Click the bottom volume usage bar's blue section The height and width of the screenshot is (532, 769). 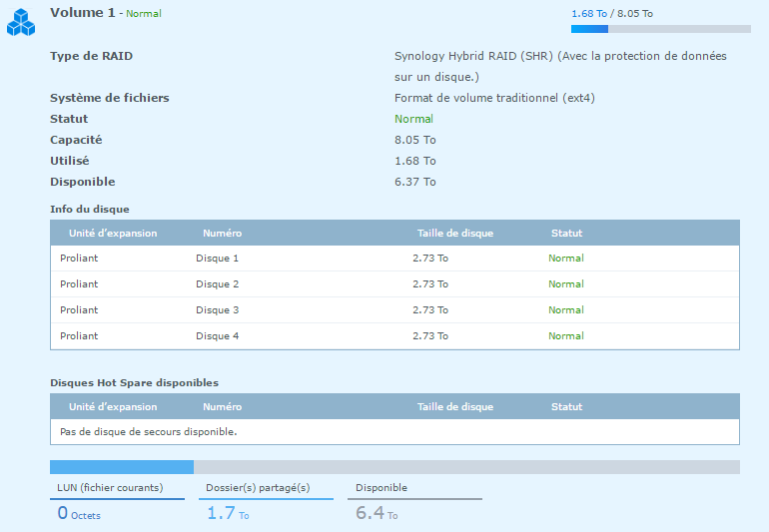coord(121,467)
